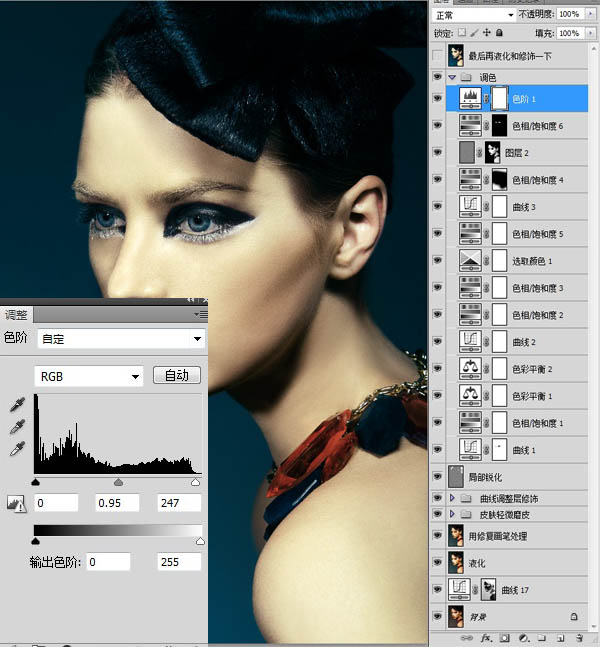Open the 正常 blend mode dropdown
Image resolution: width=600 pixels, height=647 pixels.
(x=474, y=15)
